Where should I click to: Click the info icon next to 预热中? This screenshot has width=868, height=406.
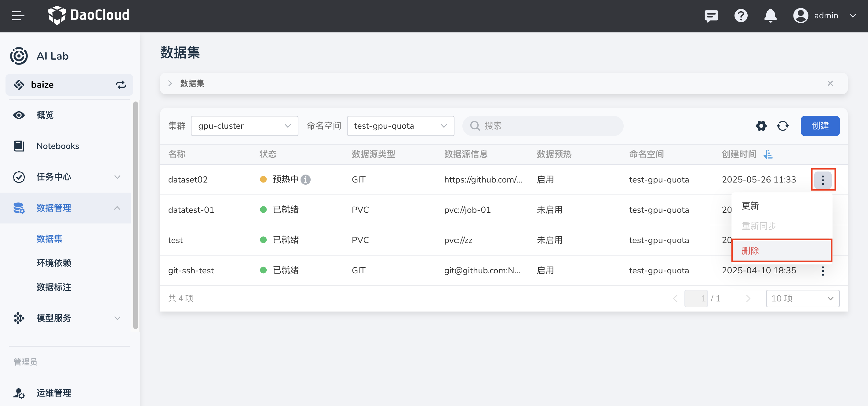[306, 179]
